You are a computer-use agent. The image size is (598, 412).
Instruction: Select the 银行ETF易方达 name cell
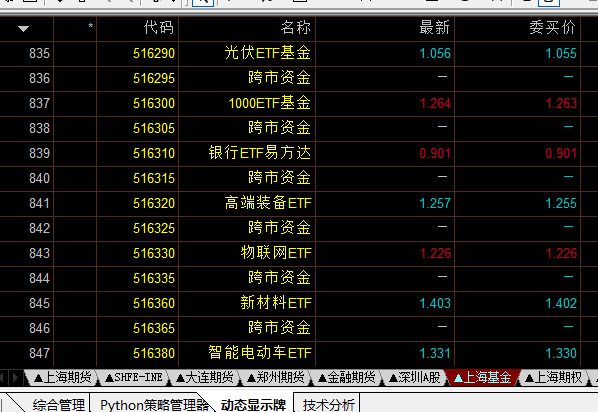pyautogui.click(x=260, y=153)
